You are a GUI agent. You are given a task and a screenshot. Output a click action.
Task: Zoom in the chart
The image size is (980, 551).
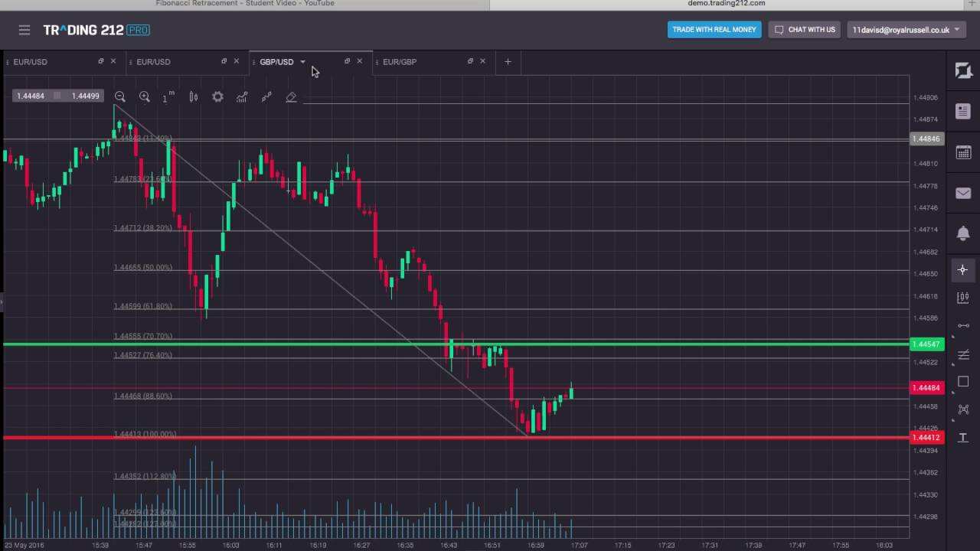(x=145, y=97)
